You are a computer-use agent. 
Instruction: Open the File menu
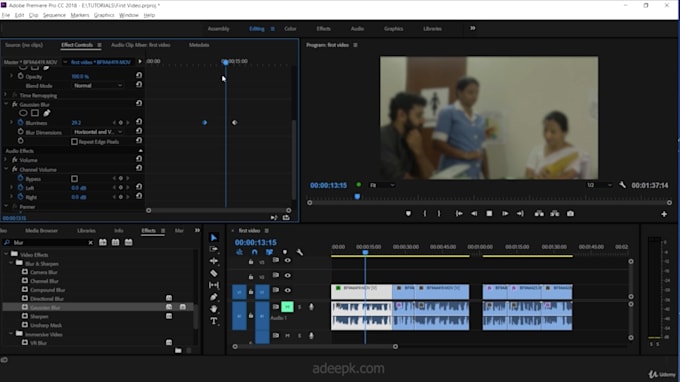pyautogui.click(x=6, y=15)
